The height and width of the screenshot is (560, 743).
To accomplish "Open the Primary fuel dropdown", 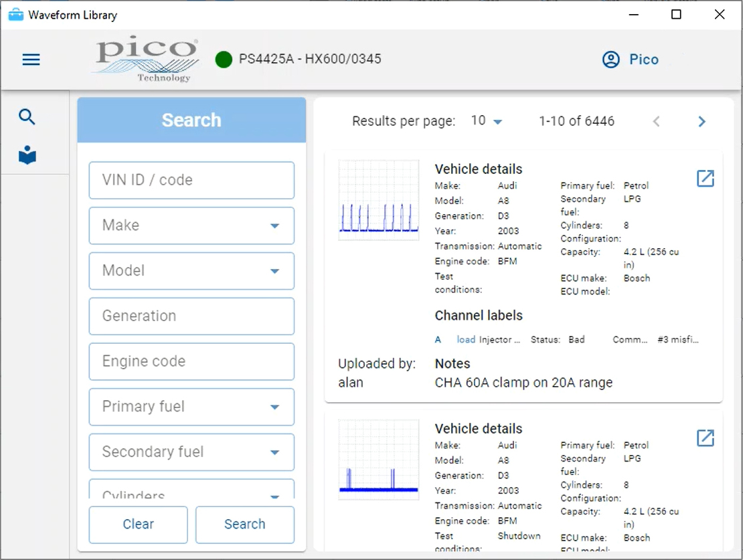I will click(191, 407).
